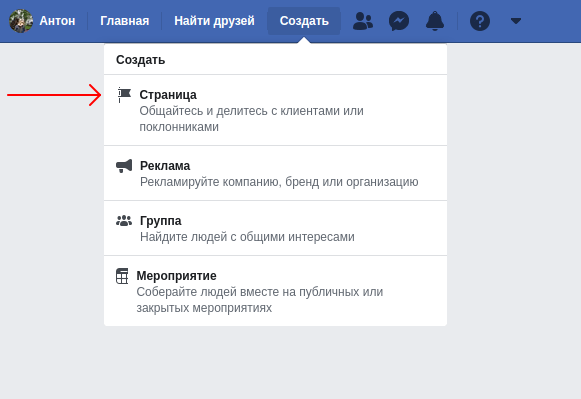
Task: Open the help question mark icon
Action: [480, 21]
